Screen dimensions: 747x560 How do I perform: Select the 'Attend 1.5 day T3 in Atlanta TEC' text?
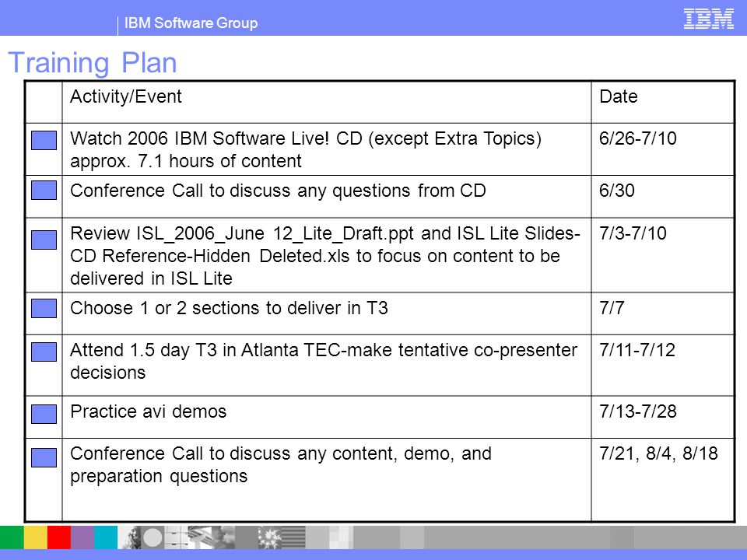pos(324,361)
